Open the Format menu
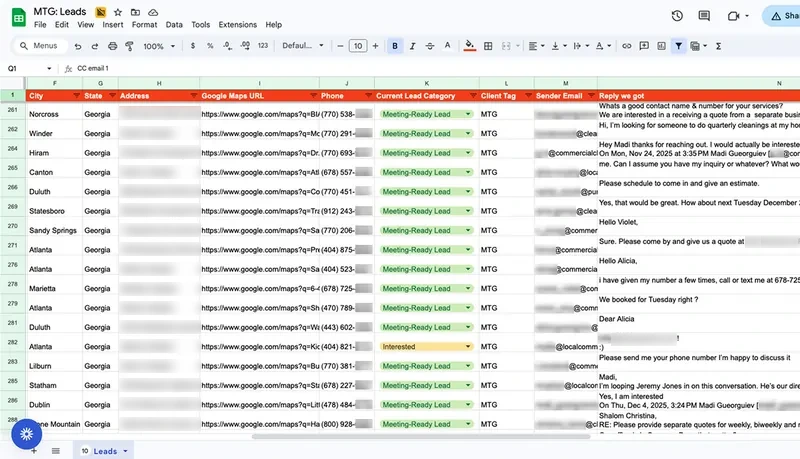The width and height of the screenshot is (800, 459). tap(144, 24)
